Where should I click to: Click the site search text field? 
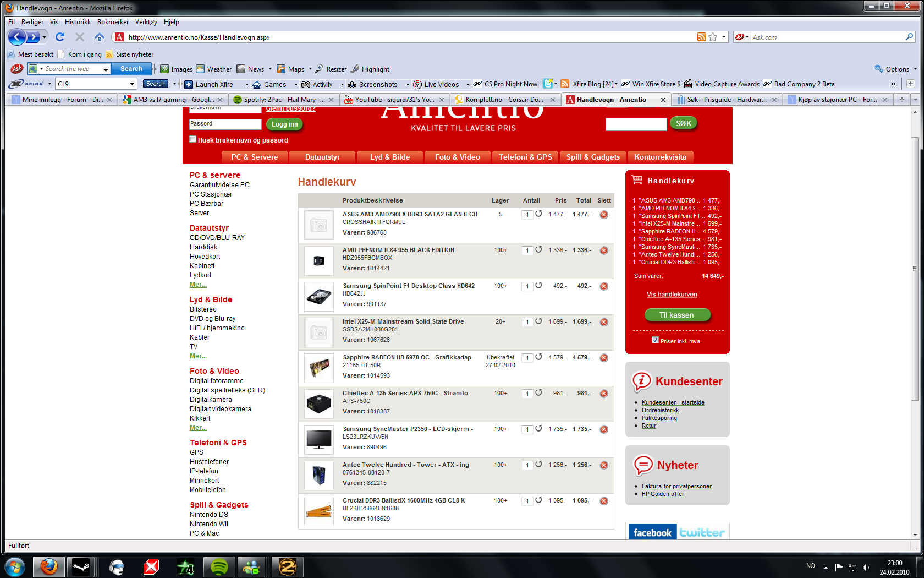(x=636, y=124)
